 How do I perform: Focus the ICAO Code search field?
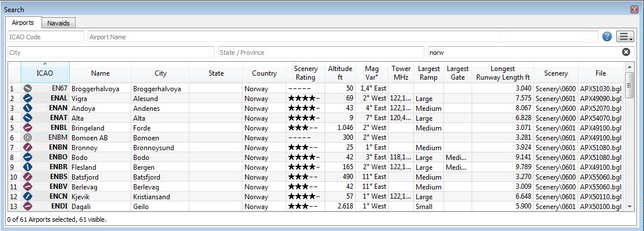click(46, 36)
